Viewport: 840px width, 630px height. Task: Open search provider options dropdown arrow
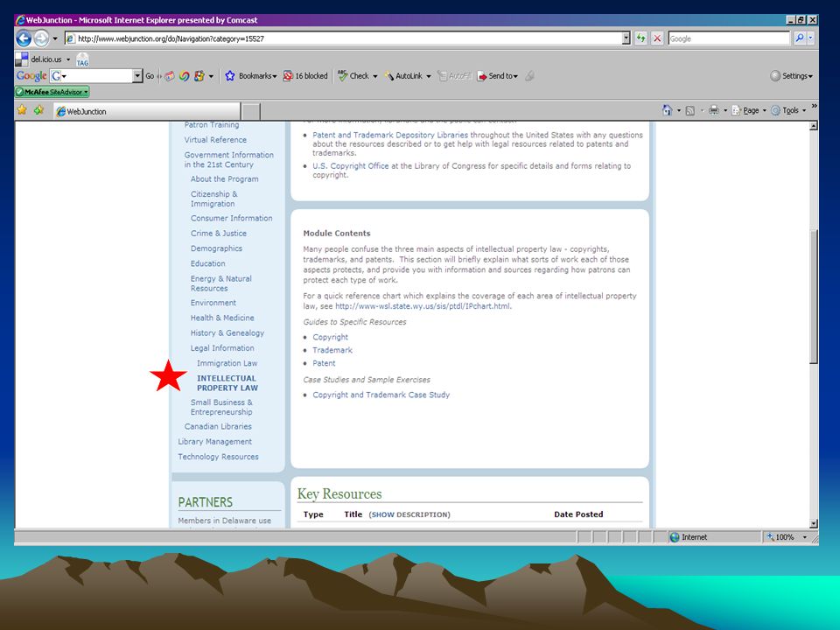[810, 38]
